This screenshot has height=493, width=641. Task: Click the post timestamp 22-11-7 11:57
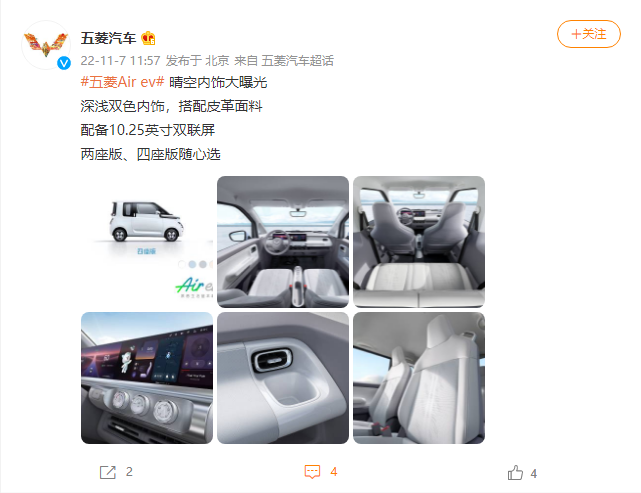[120, 61]
